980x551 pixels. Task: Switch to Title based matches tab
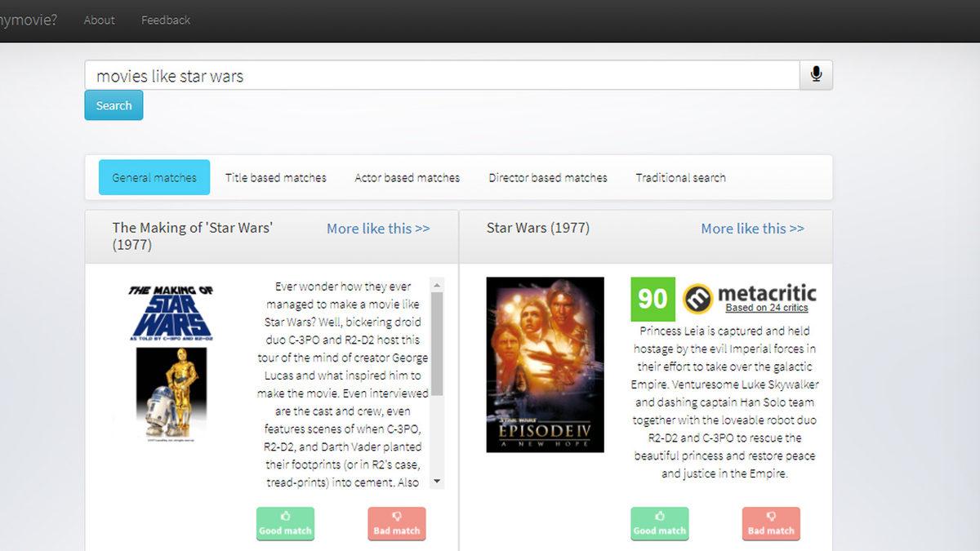click(276, 177)
